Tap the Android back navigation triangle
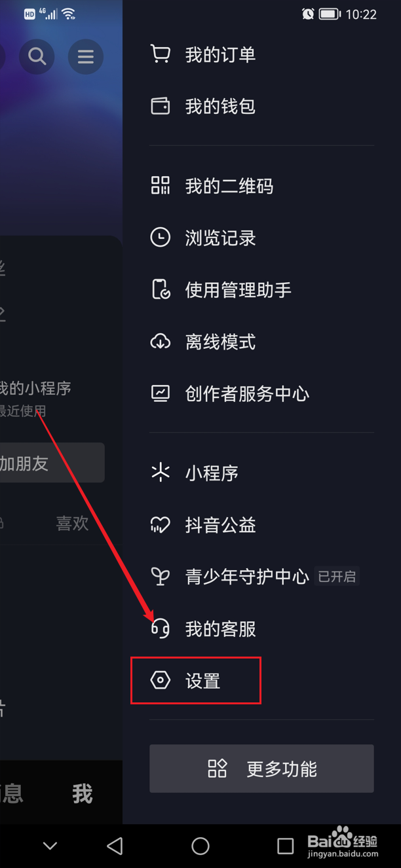The height and width of the screenshot is (868, 401). [x=115, y=846]
